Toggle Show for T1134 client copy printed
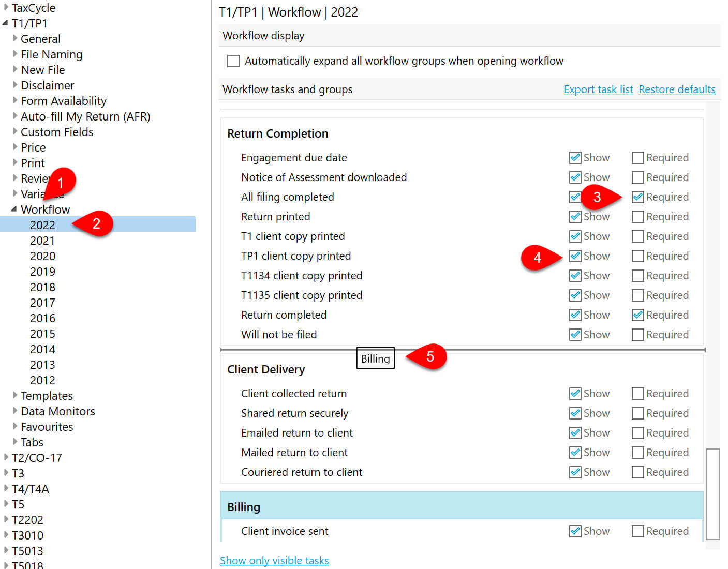728x569 pixels. pyautogui.click(x=575, y=276)
